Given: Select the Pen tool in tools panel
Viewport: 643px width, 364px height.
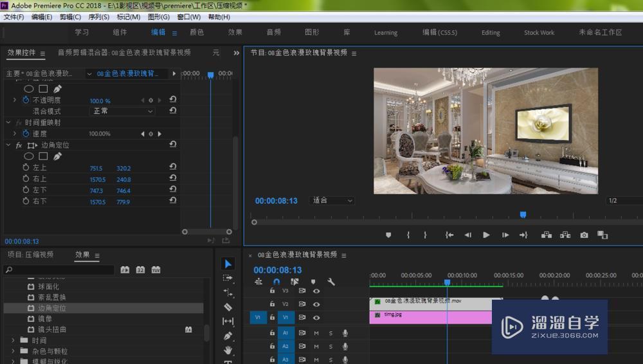Looking at the screenshot, I should tap(228, 336).
